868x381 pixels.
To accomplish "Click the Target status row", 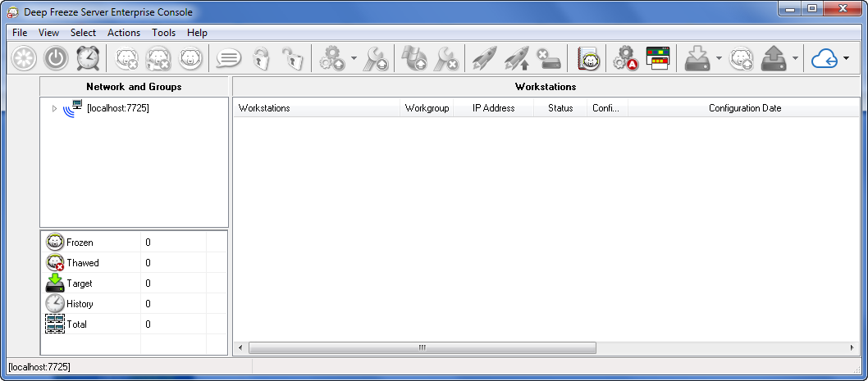I will [134, 283].
